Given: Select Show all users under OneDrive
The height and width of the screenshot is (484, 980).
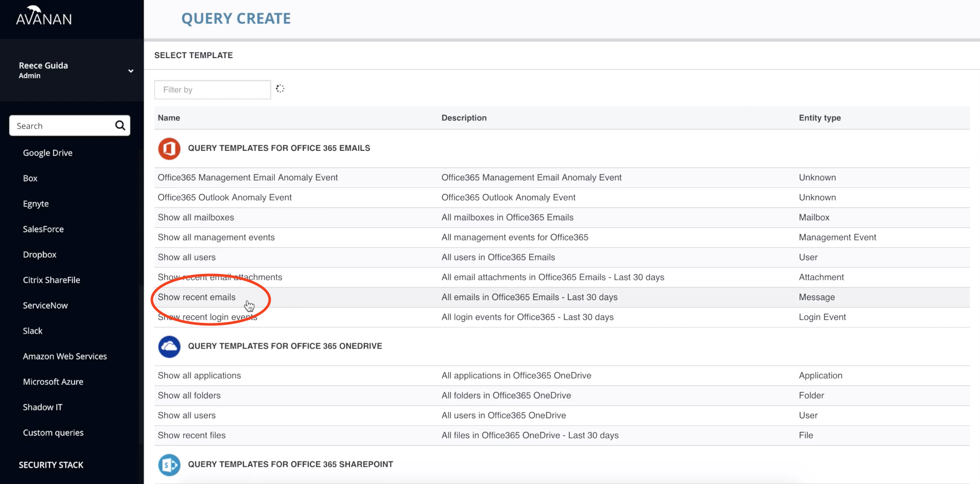Looking at the screenshot, I should [186, 416].
